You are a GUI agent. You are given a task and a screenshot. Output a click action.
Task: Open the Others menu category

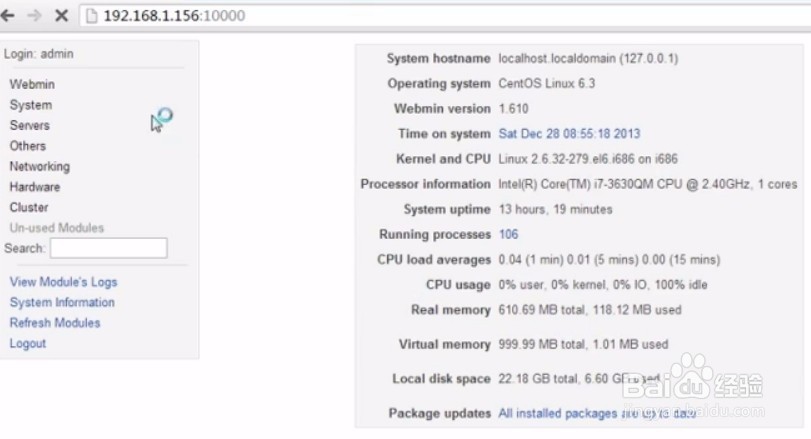coord(28,146)
